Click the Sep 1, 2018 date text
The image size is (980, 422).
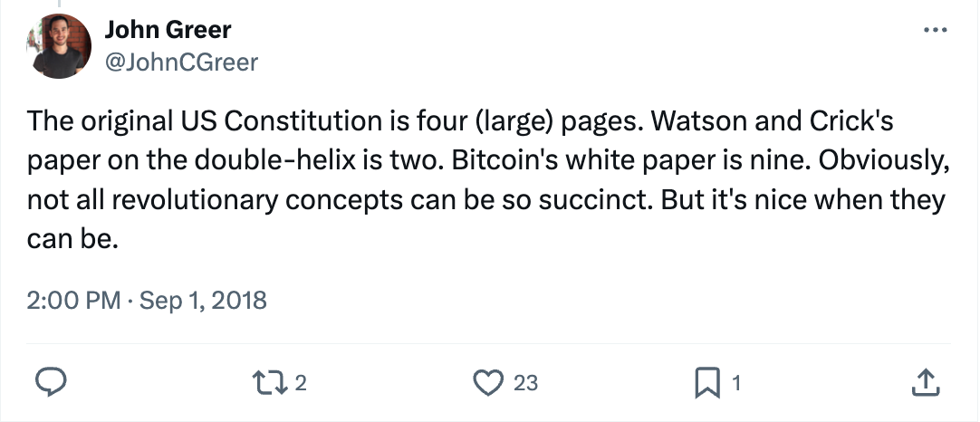203,301
